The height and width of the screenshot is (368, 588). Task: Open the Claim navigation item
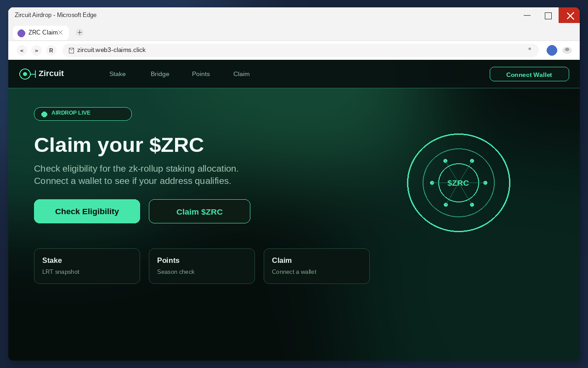pyautogui.click(x=242, y=74)
